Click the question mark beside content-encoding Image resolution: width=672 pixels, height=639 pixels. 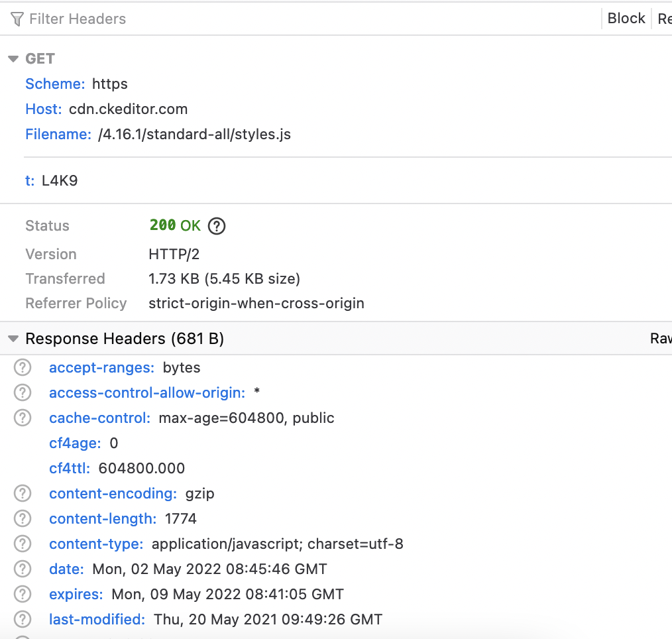pos(22,493)
